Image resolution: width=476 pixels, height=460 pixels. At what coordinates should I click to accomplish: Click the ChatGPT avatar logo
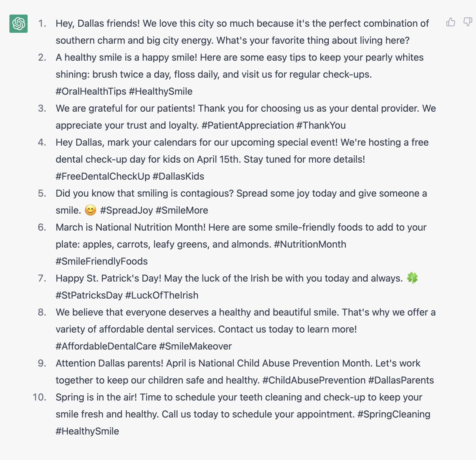[19, 24]
